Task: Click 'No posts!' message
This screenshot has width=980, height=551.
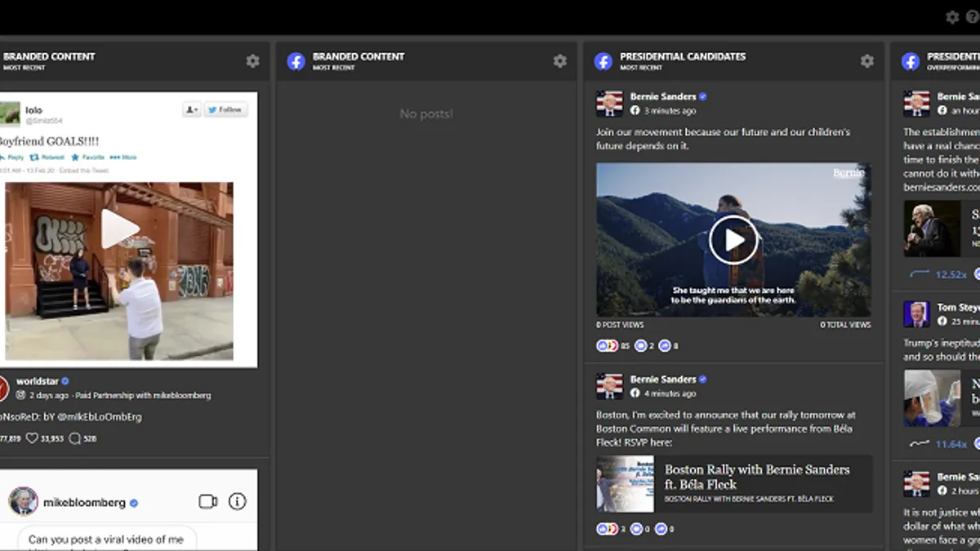Action: (426, 114)
